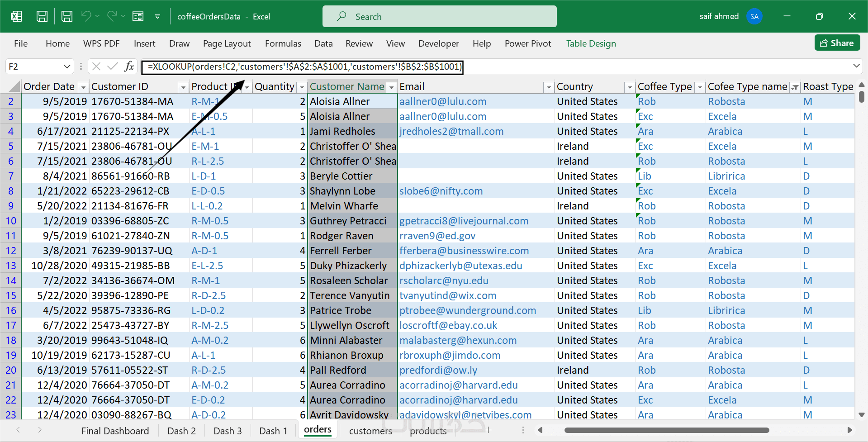Open the File menu
This screenshot has width=868, height=442.
pyautogui.click(x=21, y=43)
